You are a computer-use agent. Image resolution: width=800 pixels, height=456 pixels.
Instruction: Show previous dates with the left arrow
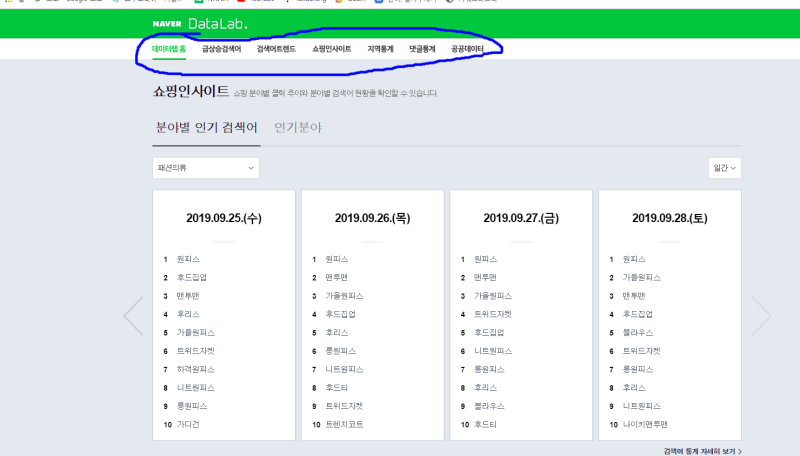click(x=134, y=316)
